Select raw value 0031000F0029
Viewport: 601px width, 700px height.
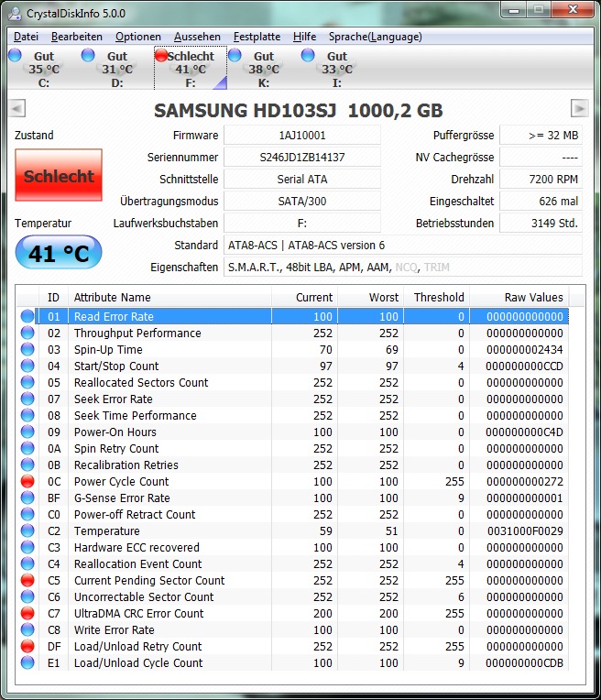tap(525, 530)
